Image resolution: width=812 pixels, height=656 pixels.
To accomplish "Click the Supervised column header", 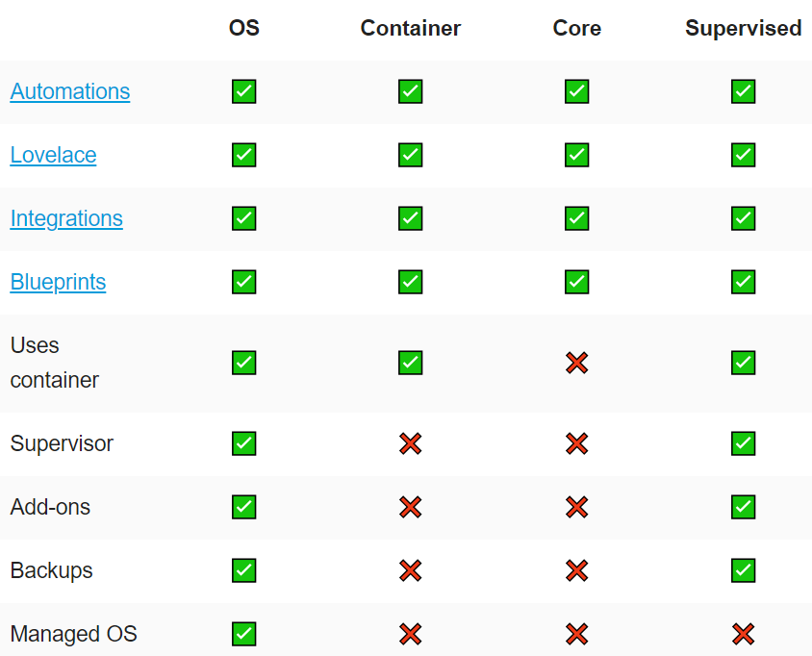I will 743,28.
